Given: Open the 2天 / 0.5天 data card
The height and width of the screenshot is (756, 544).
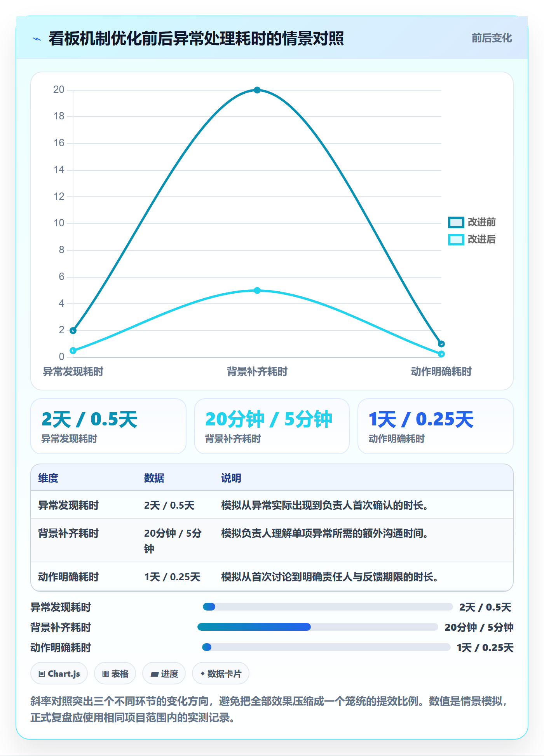Looking at the screenshot, I should pos(108,426).
